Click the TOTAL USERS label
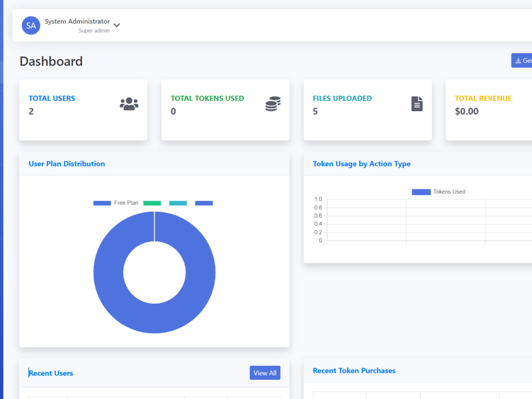The width and height of the screenshot is (532, 399). [52, 98]
